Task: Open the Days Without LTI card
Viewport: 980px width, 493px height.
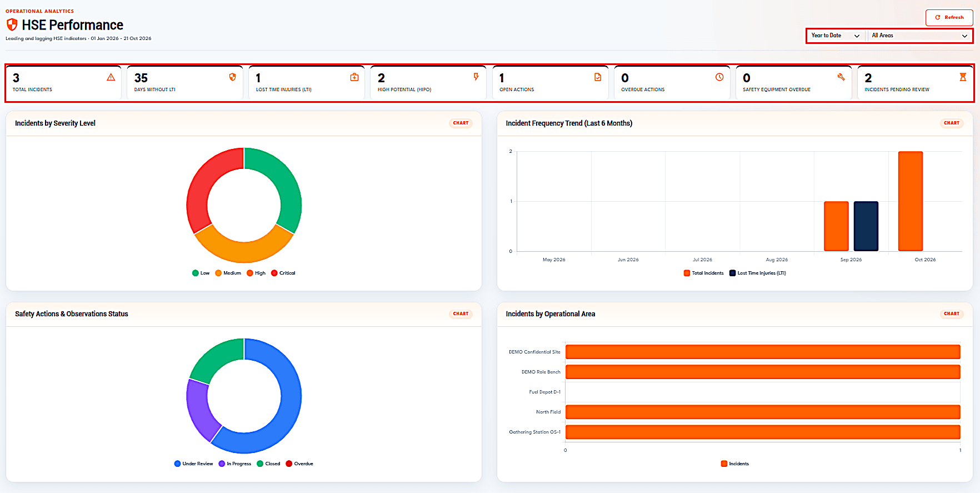Action: [x=185, y=83]
